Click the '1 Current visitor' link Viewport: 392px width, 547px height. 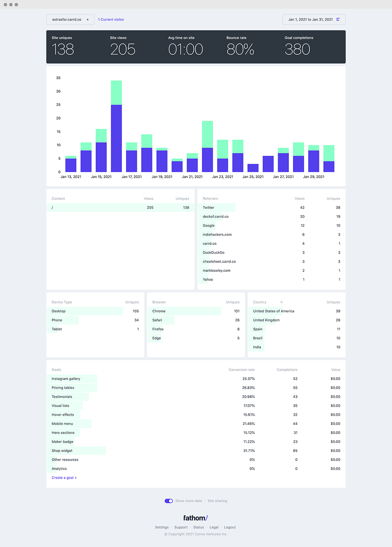pyautogui.click(x=111, y=20)
